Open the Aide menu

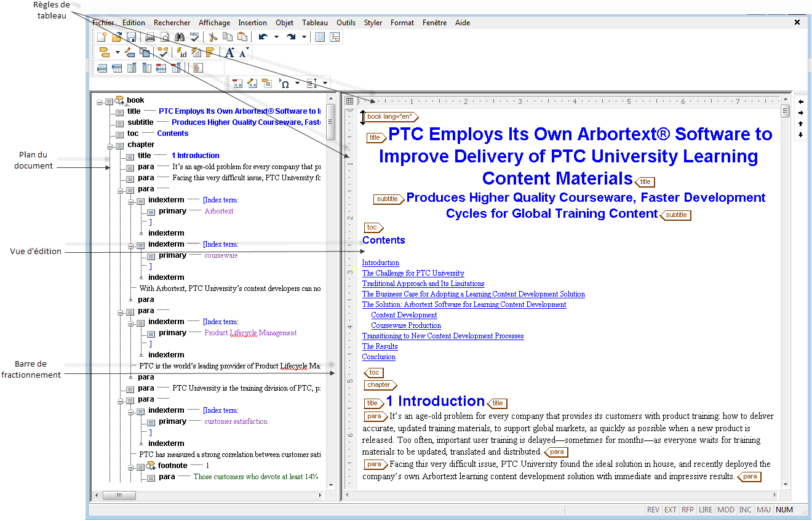tap(463, 23)
